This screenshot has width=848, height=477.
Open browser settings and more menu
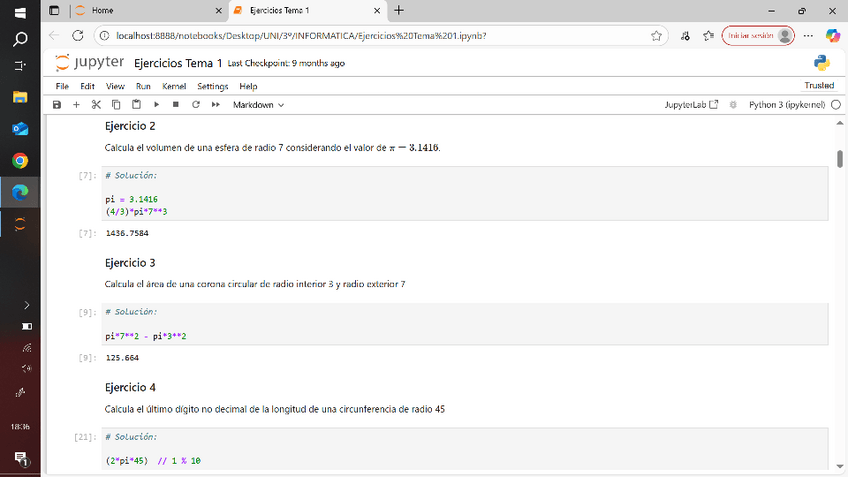pos(808,36)
